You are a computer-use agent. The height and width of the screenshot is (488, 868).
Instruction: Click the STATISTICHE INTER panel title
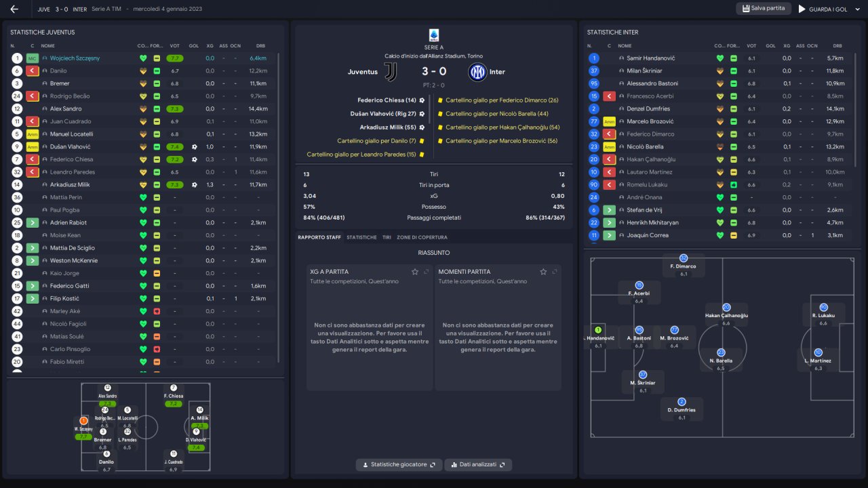click(x=612, y=33)
